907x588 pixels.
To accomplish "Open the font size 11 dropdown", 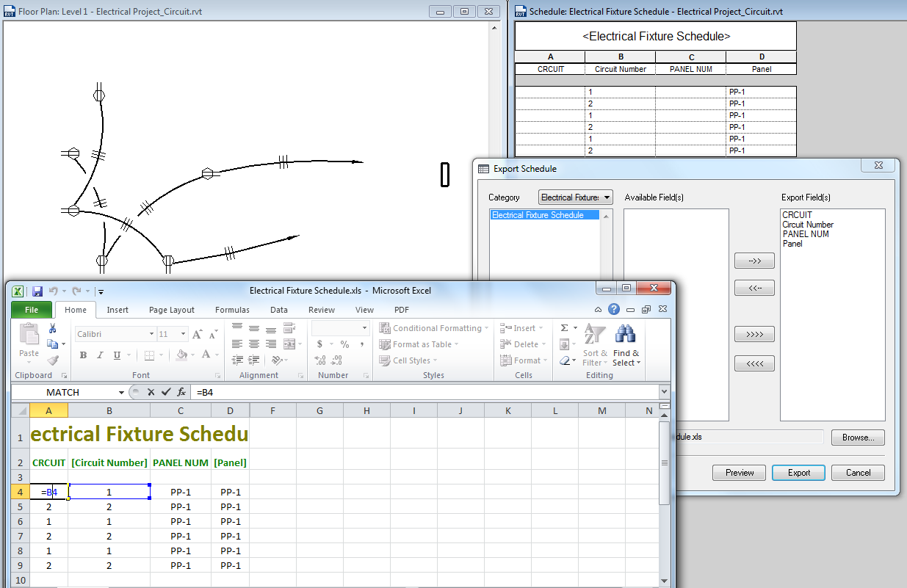I will pyautogui.click(x=184, y=334).
